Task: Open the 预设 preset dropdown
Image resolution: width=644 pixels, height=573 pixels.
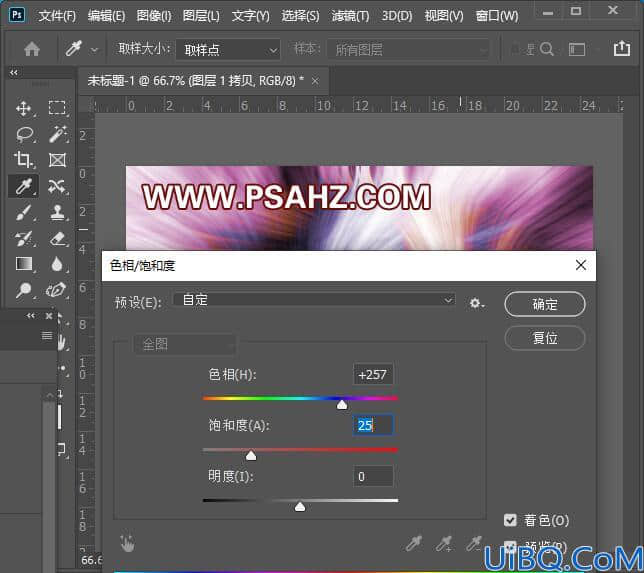Action: (314, 300)
